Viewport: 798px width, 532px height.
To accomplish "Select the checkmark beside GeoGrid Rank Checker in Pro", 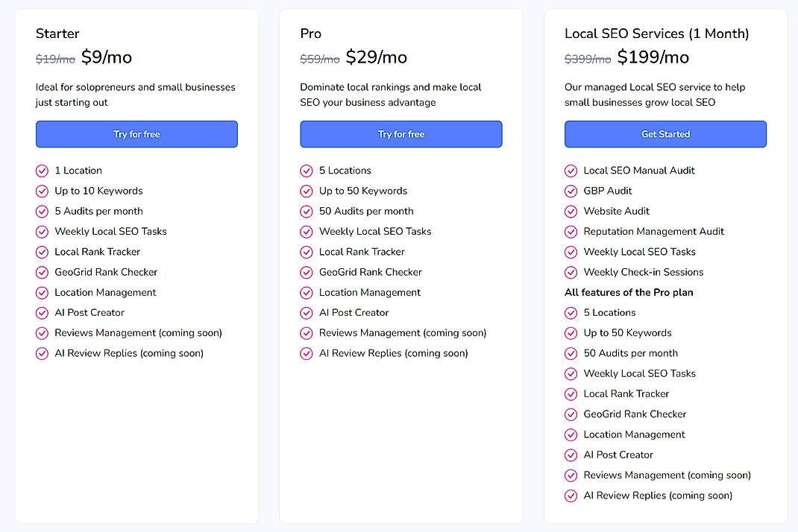I will [x=307, y=272].
